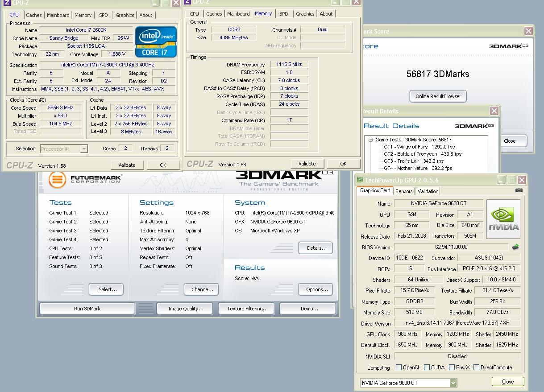The width and height of the screenshot is (544, 392).
Task: Toggle the OpenCL checkbox in GPU-Z
Action: [399, 367]
